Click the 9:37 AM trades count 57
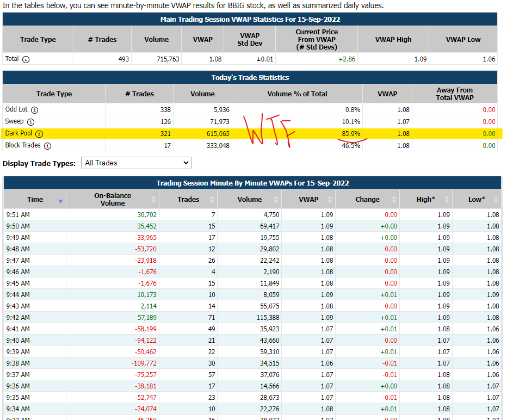This screenshot has width=513, height=420. pos(212,375)
